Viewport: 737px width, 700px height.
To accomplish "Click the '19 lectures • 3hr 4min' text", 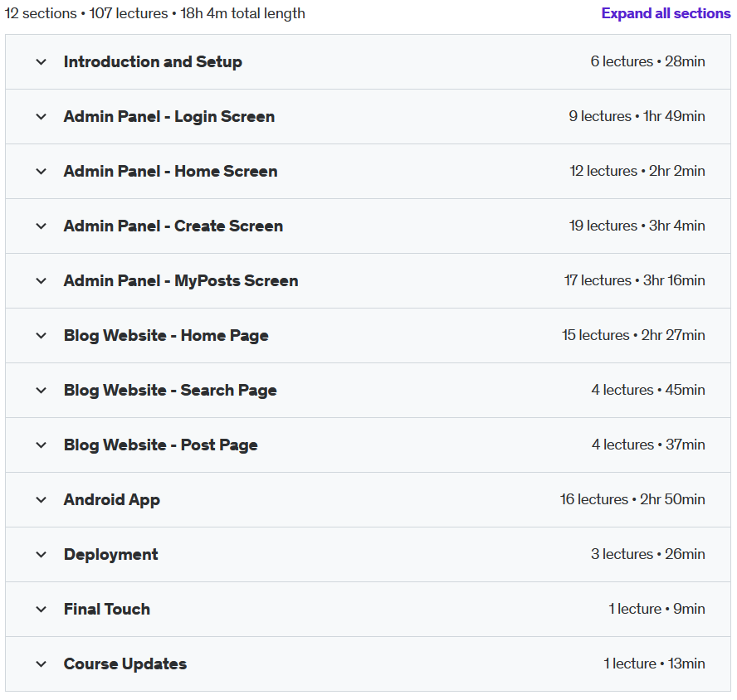I will pos(637,226).
